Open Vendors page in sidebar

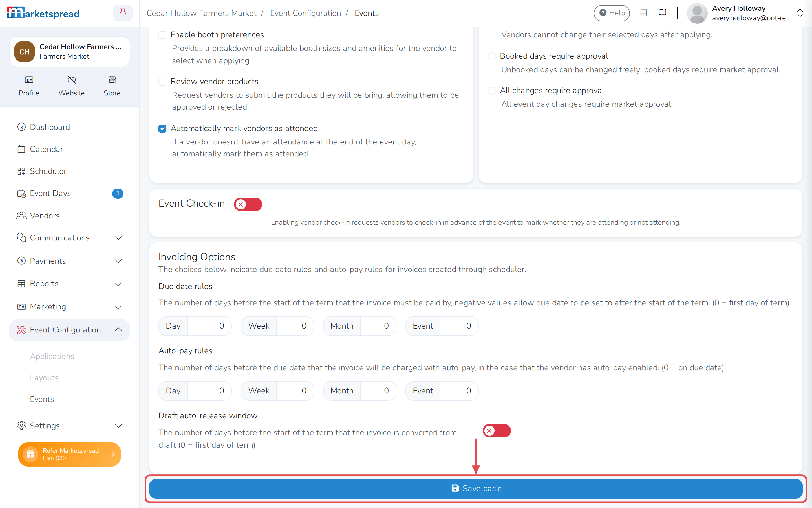click(x=69, y=215)
